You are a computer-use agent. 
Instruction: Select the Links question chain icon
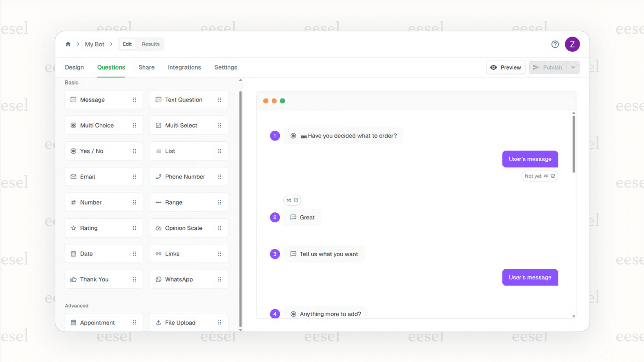click(x=159, y=254)
